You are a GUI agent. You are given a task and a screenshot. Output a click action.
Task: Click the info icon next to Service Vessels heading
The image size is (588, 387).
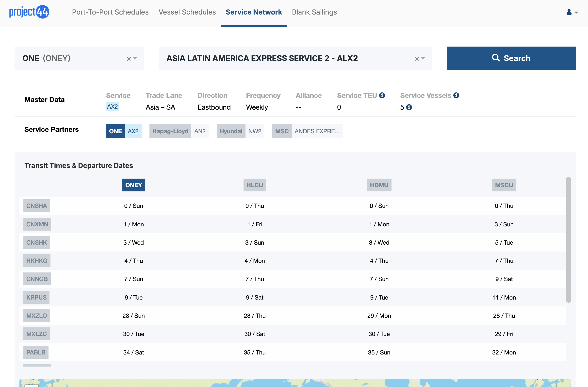pos(456,95)
